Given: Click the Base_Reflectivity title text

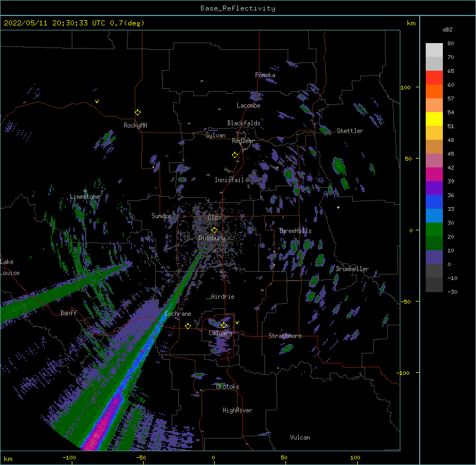Looking at the screenshot, I should click(238, 8).
